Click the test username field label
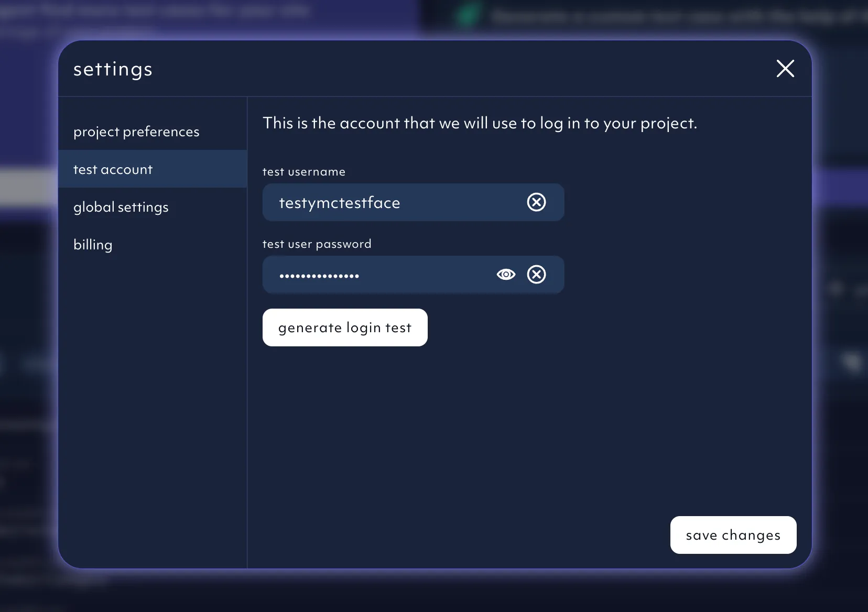868x612 pixels. (303, 171)
